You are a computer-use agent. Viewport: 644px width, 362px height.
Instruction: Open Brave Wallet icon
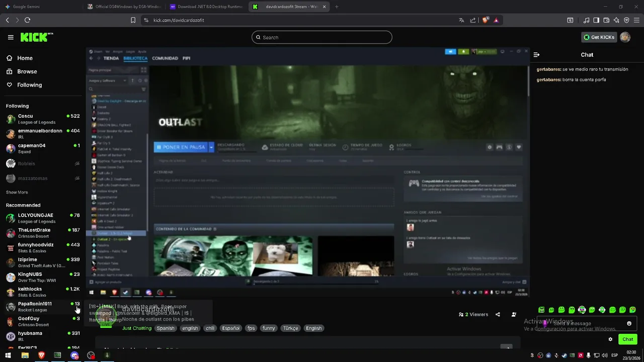(x=606, y=20)
